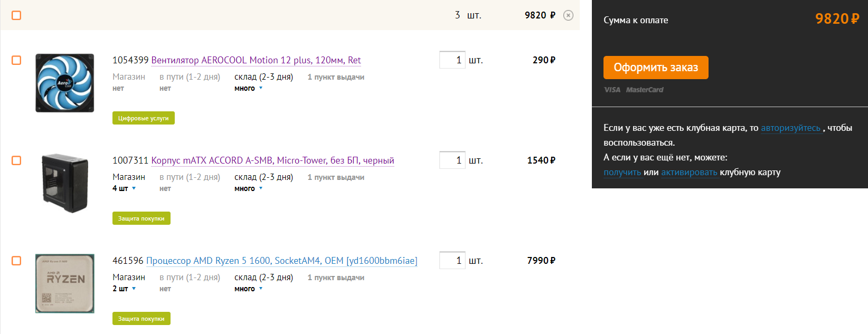868x334 pixels.
Task: Toggle the select-all checkbox in cart header
Action: click(16, 15)
